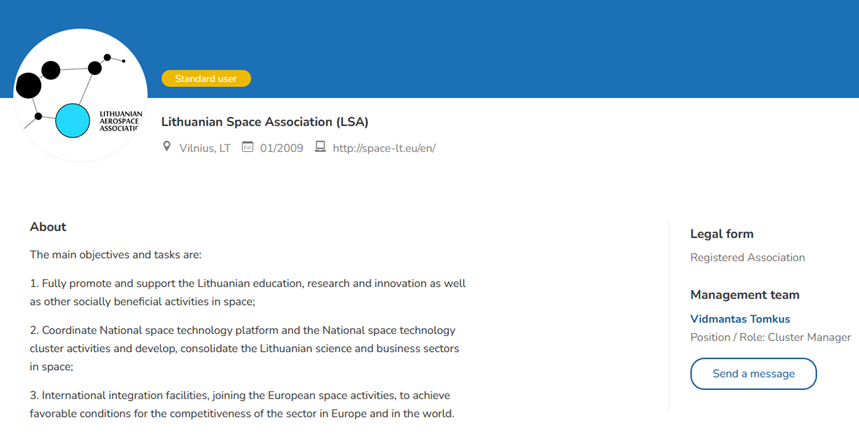859x441 pixels.
Task: Click the calendar founding date icon
Action: coord(248,148)
